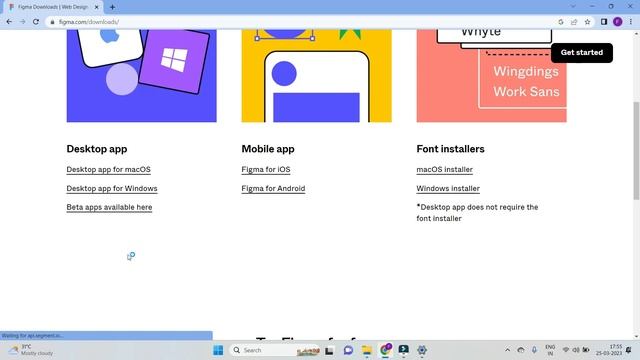Open a new browser tab
This screenshot has height=360, width=640.
[x=112, y=7]
